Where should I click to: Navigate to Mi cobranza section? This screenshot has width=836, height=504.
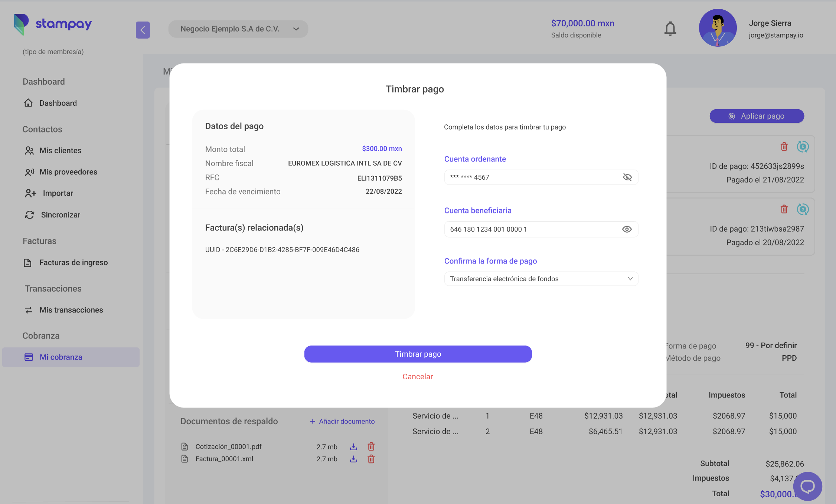click(x=61, y=357)
